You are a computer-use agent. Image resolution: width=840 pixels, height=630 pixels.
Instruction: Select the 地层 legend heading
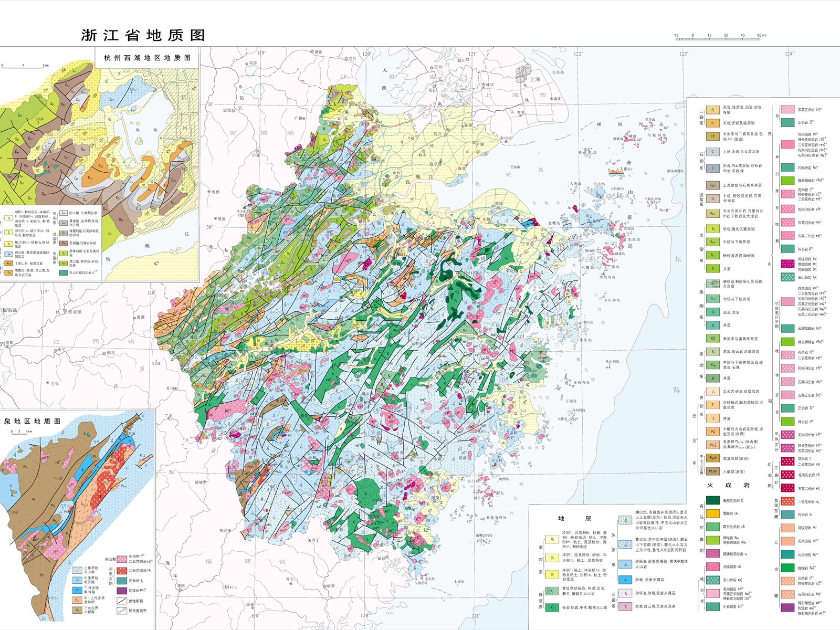pyautogui.click(x=575, y=519)
